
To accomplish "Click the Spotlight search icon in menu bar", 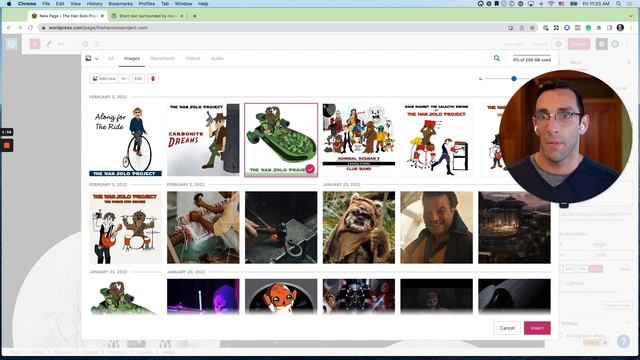I will pyautogui.click(x=619, y=4).
